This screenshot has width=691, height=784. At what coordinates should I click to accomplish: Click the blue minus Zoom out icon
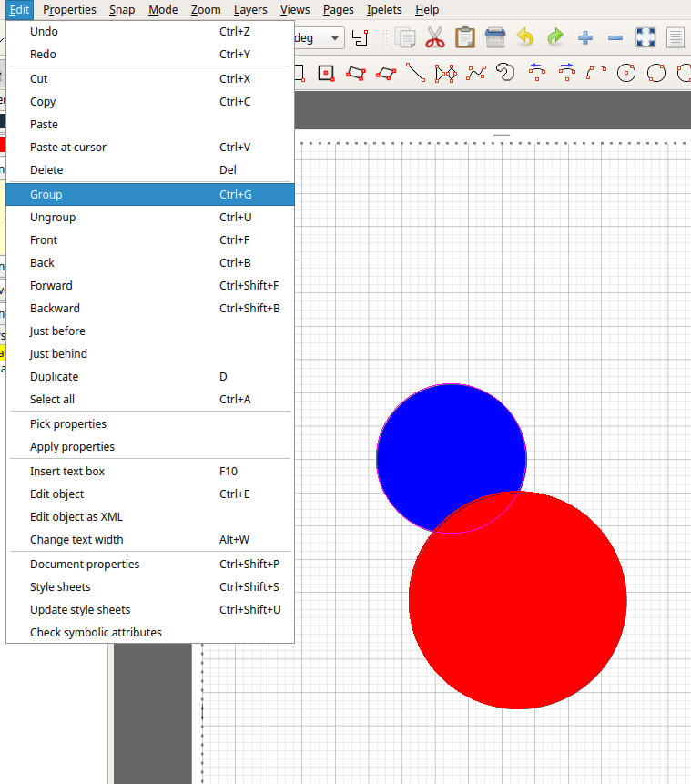[x=615, y=38]
